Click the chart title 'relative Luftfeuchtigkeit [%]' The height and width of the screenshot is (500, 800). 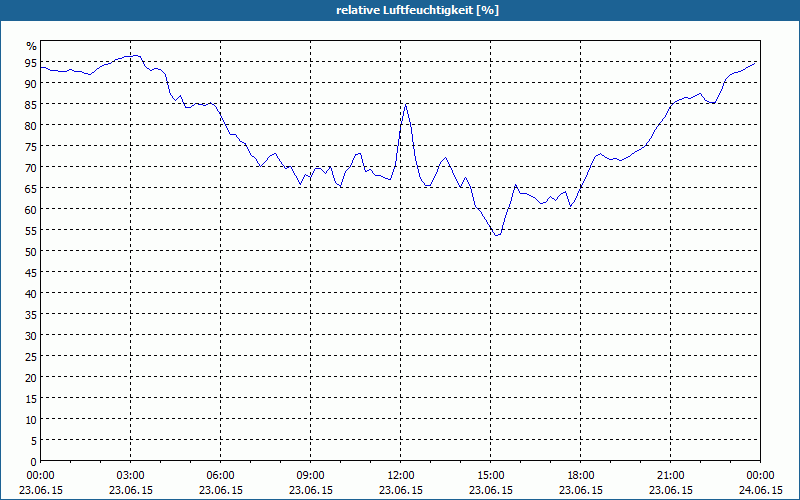pos(417,10)
